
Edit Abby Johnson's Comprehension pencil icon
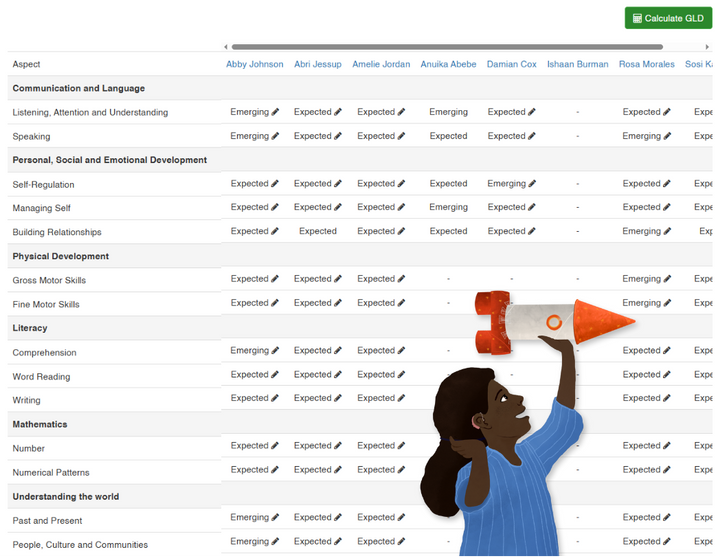(x=275, y=351)
